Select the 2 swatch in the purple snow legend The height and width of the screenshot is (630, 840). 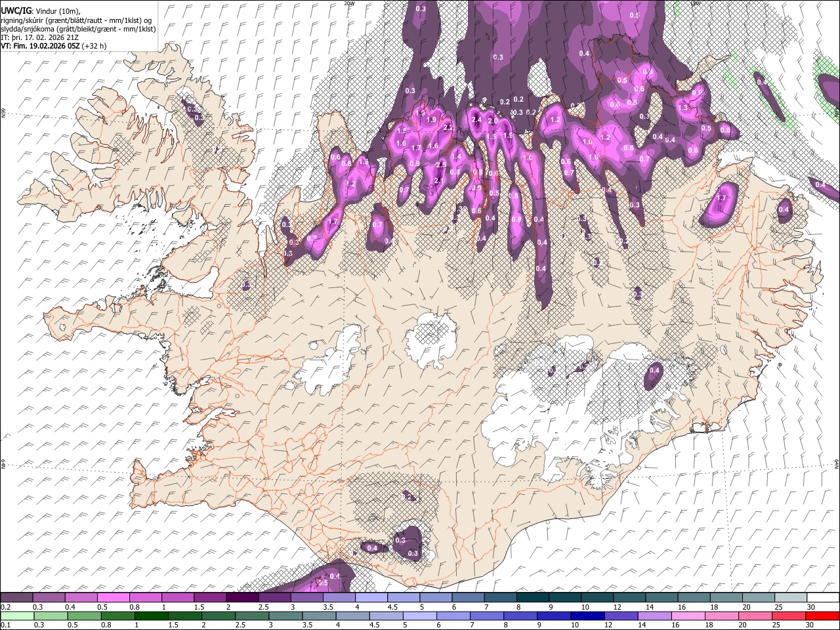(x=242, y=598)
